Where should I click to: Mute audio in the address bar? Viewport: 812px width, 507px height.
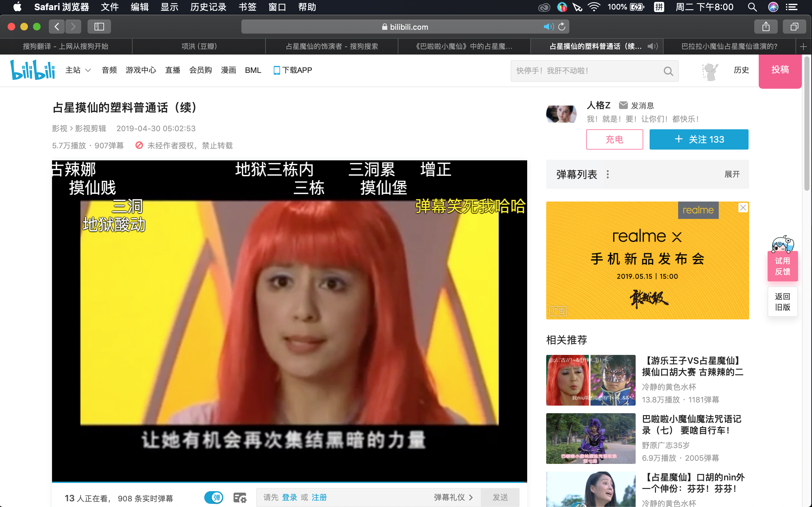[x=548, y=27]
